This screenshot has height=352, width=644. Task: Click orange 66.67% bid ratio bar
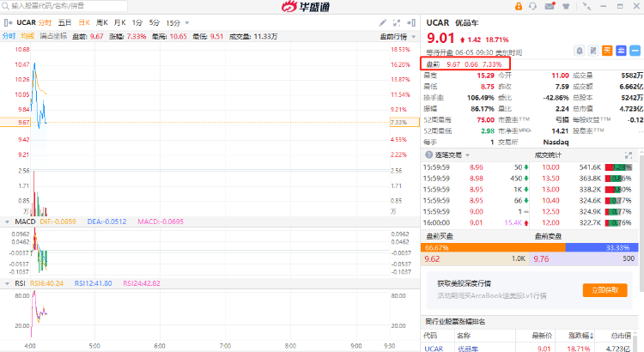coord(493,247)
